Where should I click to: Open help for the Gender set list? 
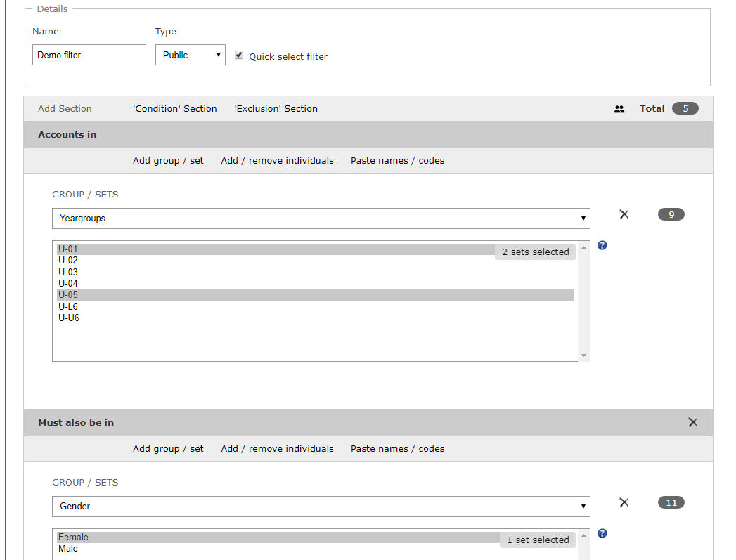click(x=602, y=533)
